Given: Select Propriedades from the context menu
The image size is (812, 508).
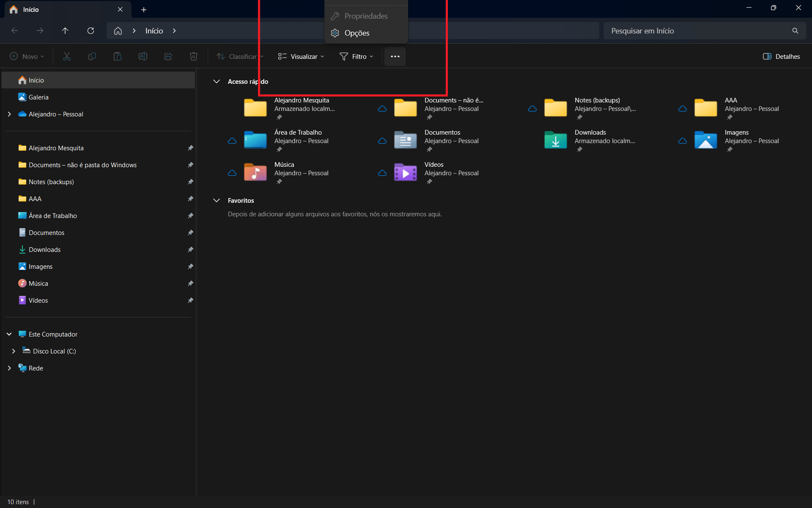Looking at the screenshot, I should tap(365, 16).
